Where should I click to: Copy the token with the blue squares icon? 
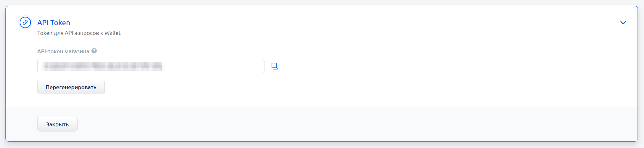(275, 66)
